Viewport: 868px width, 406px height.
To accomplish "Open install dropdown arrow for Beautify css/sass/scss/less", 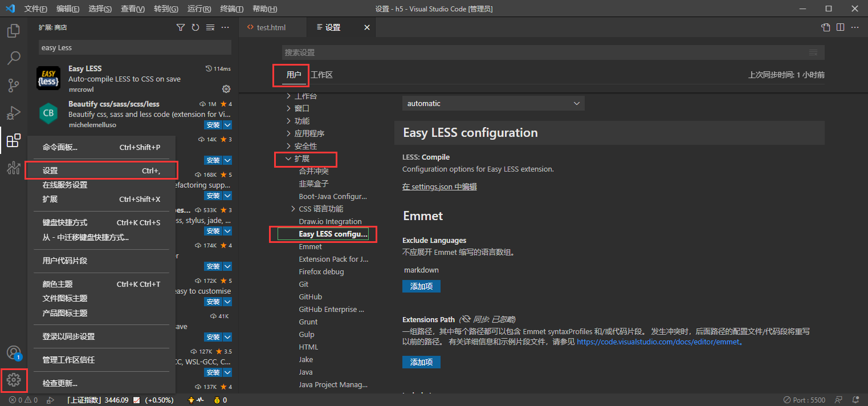I will pyautogui.click(x=227, y=125).
